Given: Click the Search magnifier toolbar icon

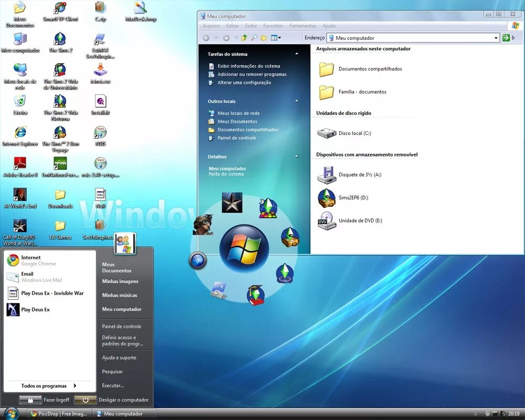Looking at the screenshot, I should pyautogui.click(x=254, y=38).
